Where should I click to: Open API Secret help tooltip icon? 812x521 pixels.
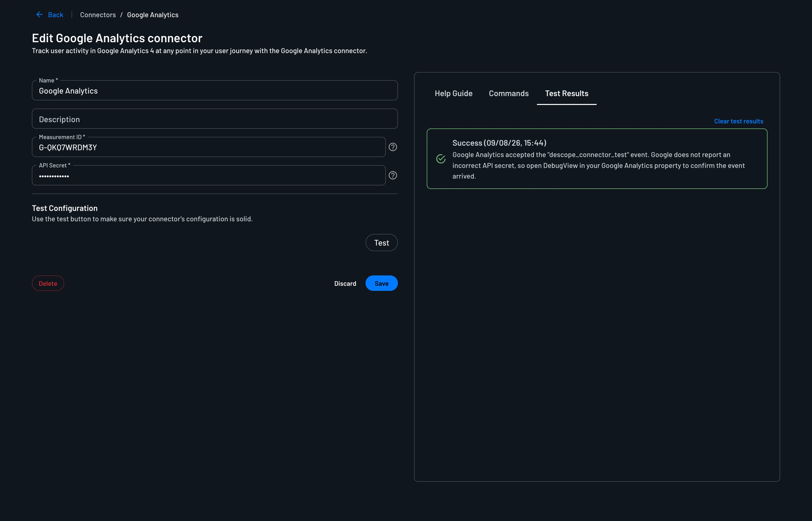coord(393,175)
